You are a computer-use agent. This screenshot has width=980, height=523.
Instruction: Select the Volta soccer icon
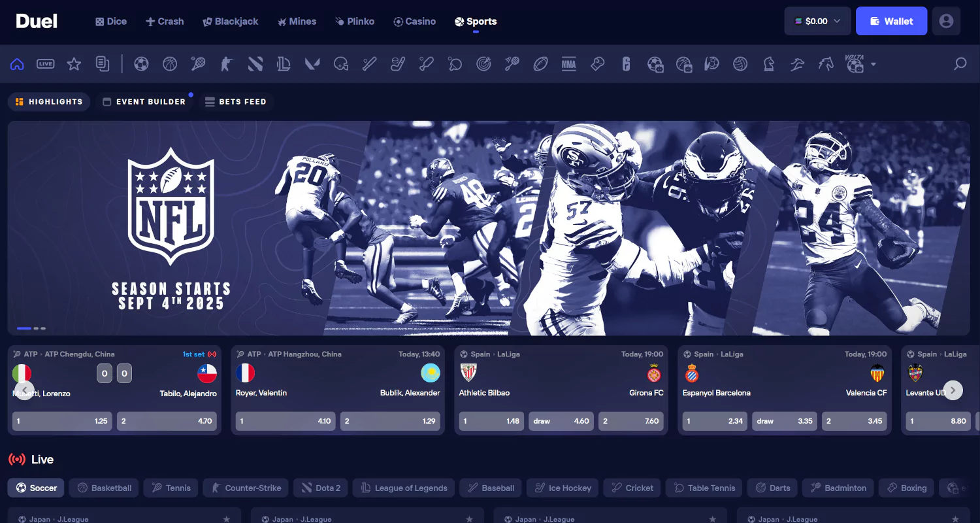(855, 63)
